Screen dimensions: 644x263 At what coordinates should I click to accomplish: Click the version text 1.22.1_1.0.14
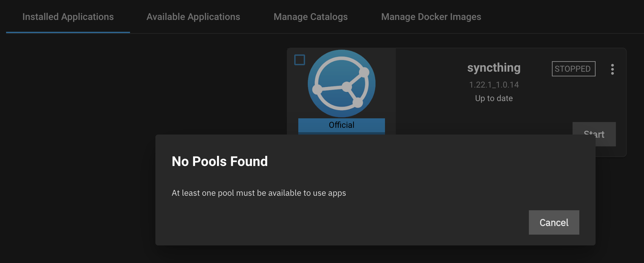click(x=494, y=85)
